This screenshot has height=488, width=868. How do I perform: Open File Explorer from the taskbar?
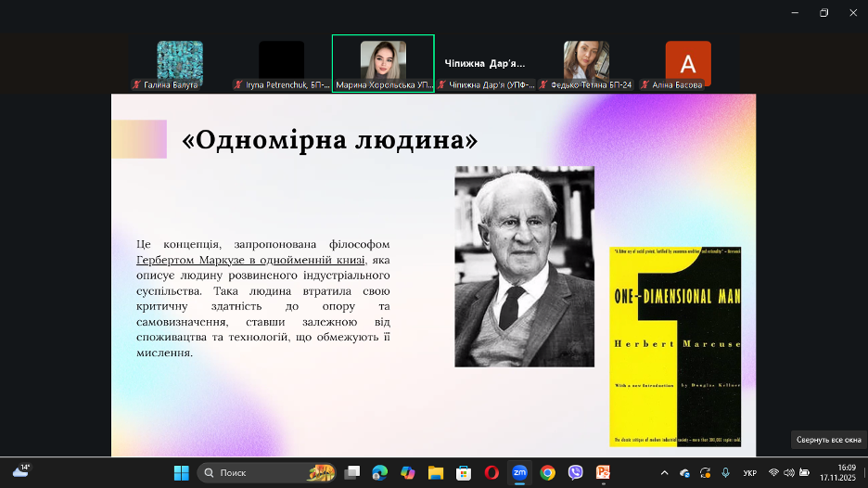coord(436,472)
